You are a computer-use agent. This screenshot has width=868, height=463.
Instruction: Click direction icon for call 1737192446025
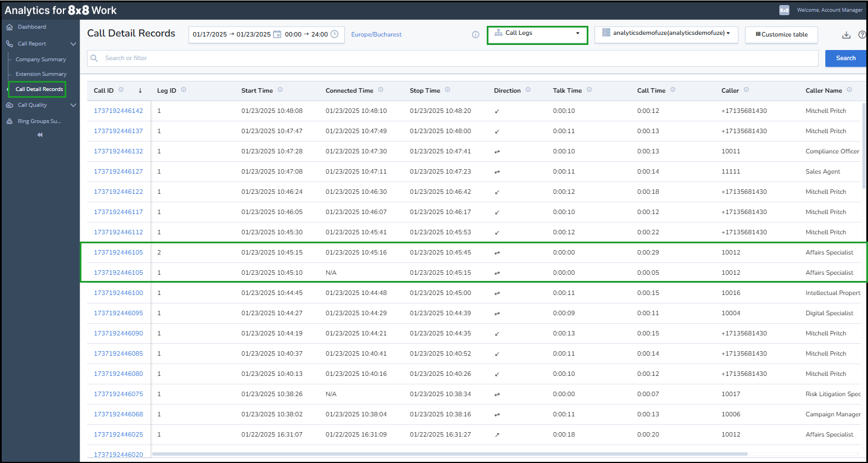click(x=497, y=435)
